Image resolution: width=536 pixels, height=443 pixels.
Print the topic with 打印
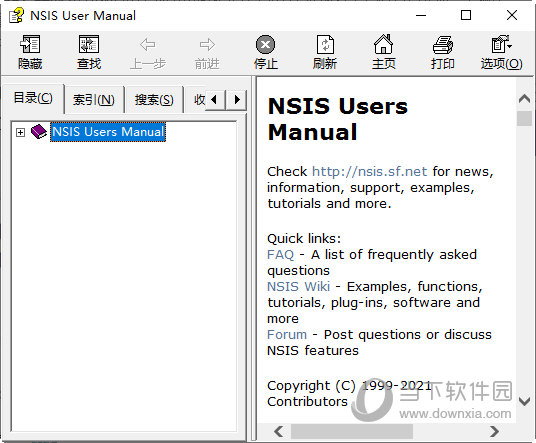[x=443, y=52]
